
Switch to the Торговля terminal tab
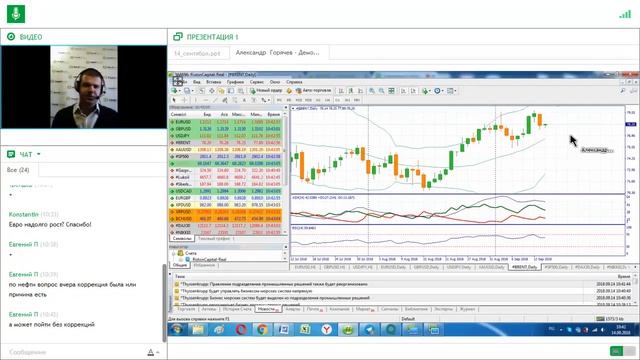pos(186,309)
